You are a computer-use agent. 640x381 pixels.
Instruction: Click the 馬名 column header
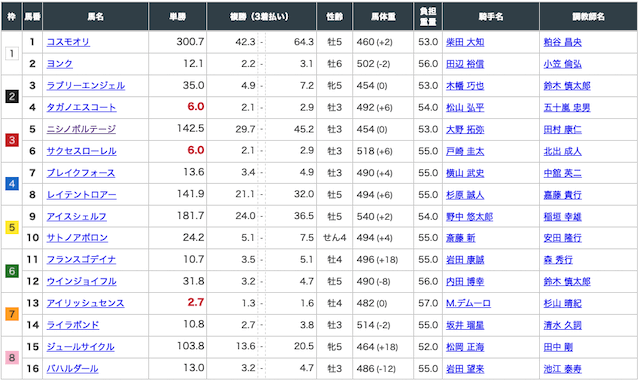(x=96, y=16)
